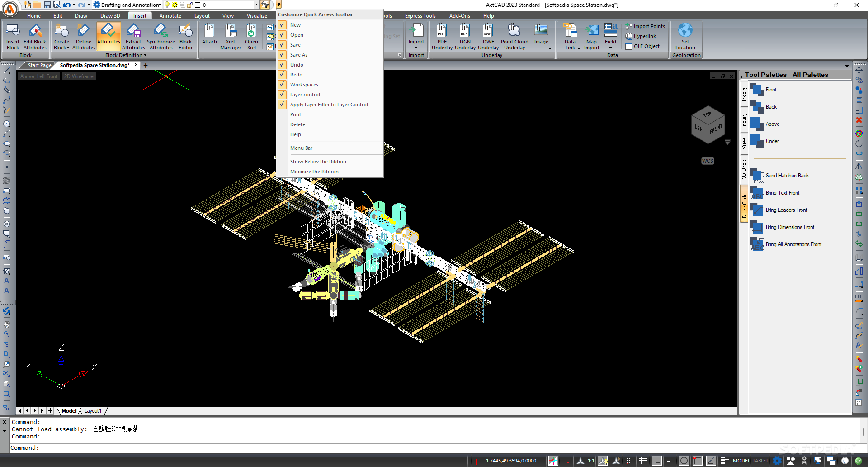Open the Xref Manager
The height and width of the screenshot is (467, 868).
231,36
